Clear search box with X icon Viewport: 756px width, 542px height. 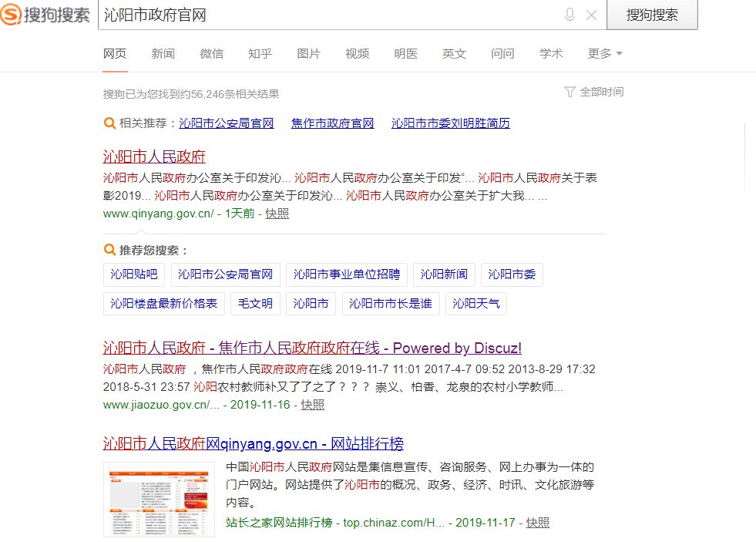click(591, 15)
